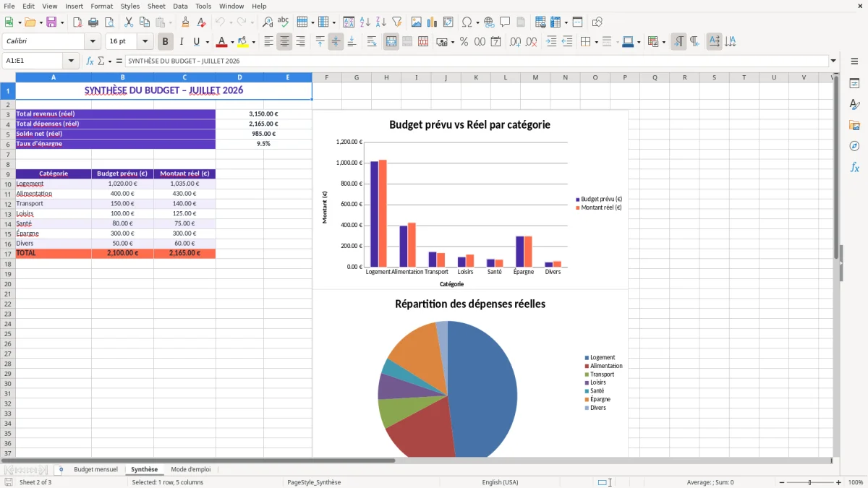The image size is (868, 488).
Task: Click the Export as PDF icon
Action: (78, 22)
